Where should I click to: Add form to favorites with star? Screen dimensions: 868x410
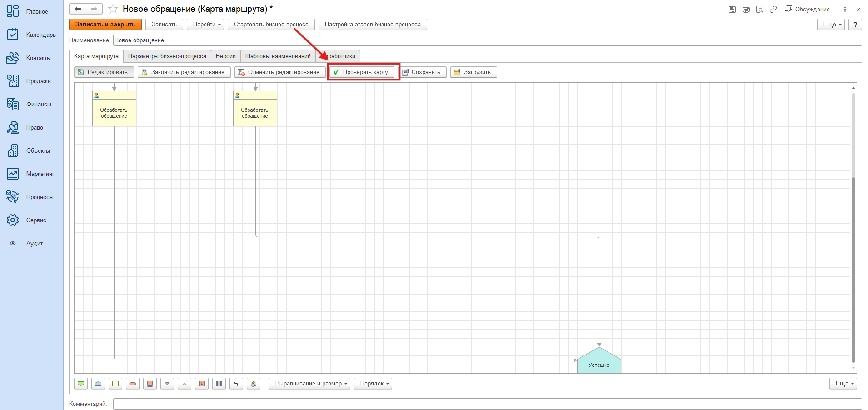click(113, 9)
